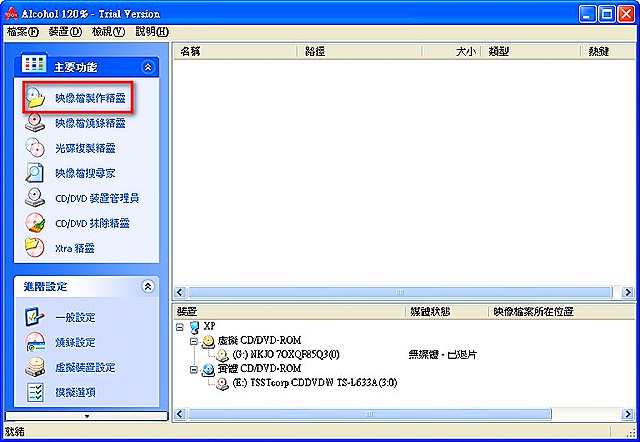Open 模擬選項 link

tap(75, 392)
